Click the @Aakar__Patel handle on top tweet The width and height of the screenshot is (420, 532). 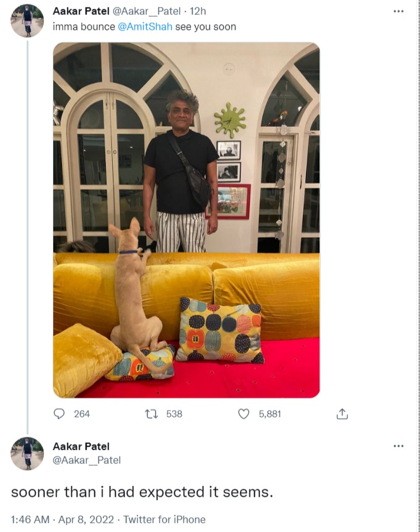(x=146, y=11)
